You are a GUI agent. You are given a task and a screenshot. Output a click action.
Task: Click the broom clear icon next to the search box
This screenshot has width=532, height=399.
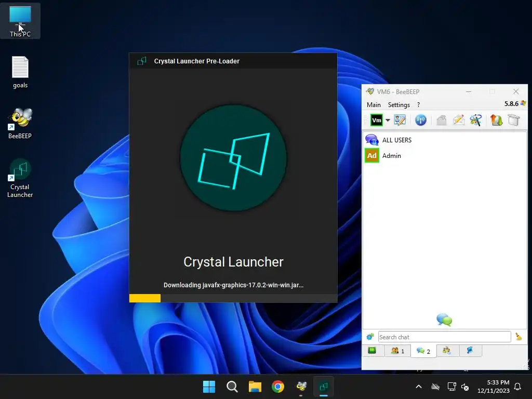click(518, 337)
